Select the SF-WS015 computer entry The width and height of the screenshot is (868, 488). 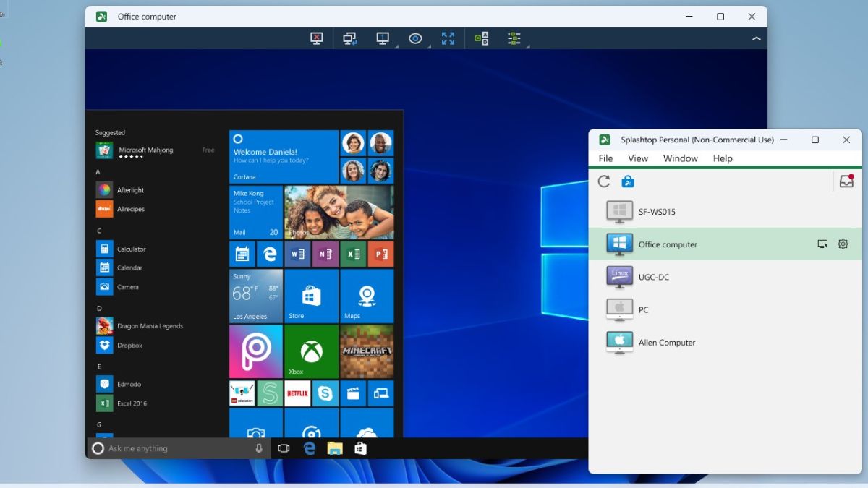726,212
